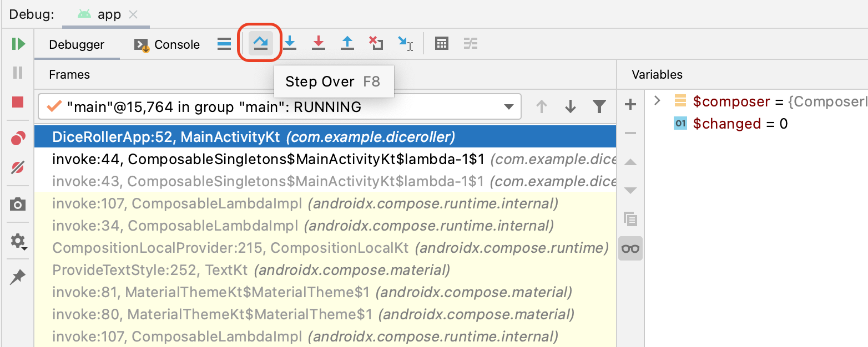Click the red Force Step Into icon
The image size is (868, 347).
tap(319, 44)
